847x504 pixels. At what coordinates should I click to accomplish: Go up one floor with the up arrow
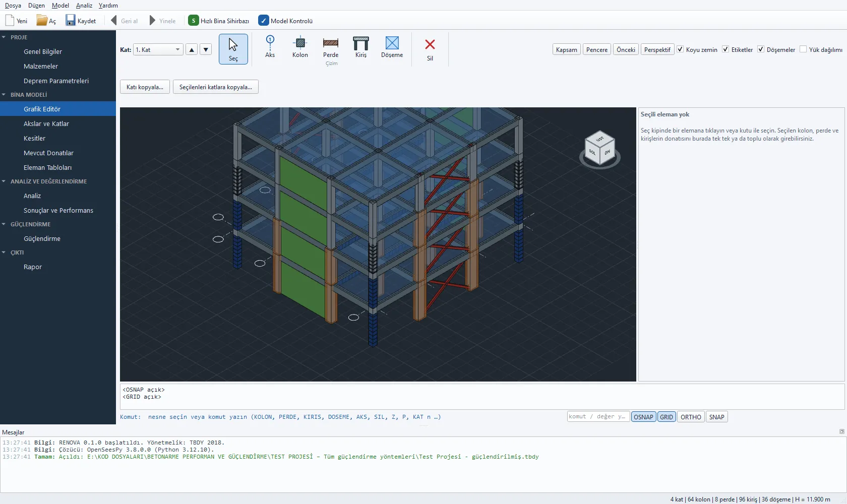pyautogui.click(x=192, y=49)
